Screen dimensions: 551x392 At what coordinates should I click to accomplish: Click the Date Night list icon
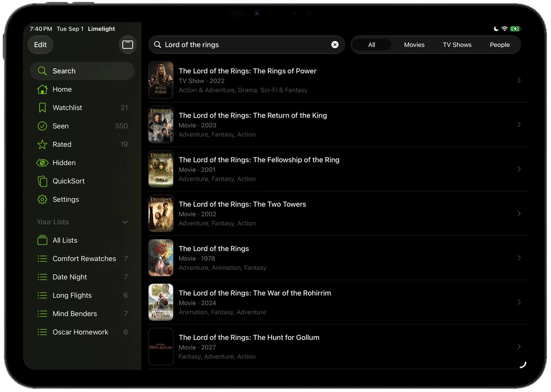pos(42,277)
